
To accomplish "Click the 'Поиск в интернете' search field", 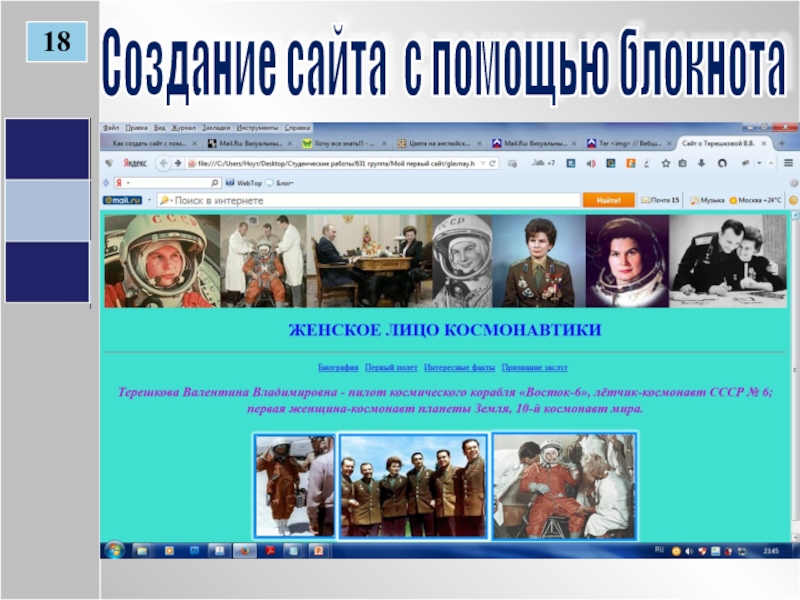I will pos(368,201).
